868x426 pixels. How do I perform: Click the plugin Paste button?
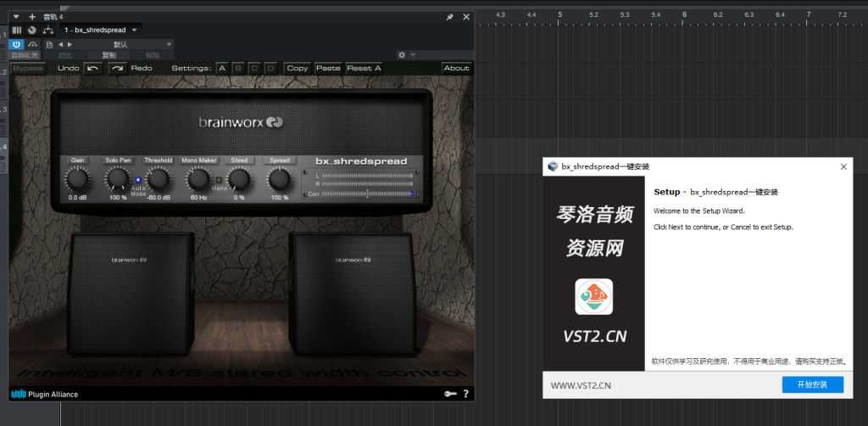328,68
